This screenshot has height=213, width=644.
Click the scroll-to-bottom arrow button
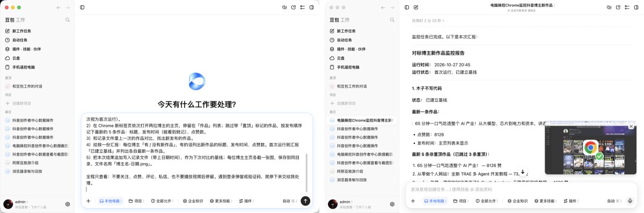[x=523, y=172]
